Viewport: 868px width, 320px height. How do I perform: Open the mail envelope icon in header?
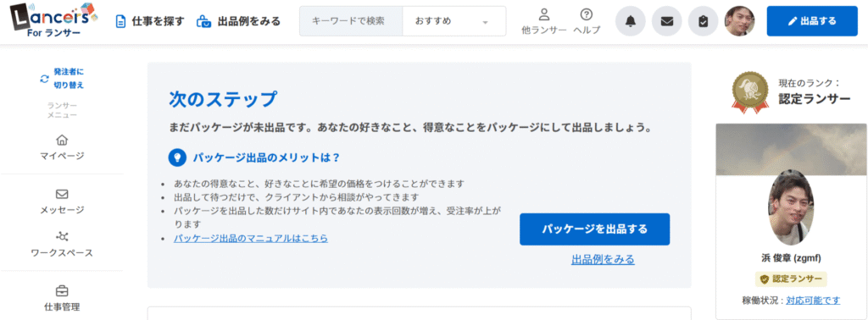(x=667, y=21)
